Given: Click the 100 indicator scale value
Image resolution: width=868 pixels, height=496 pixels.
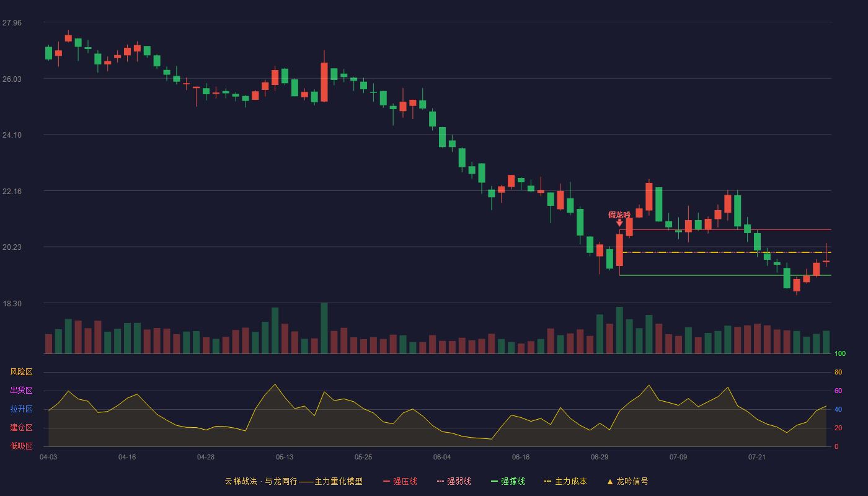Looking at the screenshot, I should 840,354.
